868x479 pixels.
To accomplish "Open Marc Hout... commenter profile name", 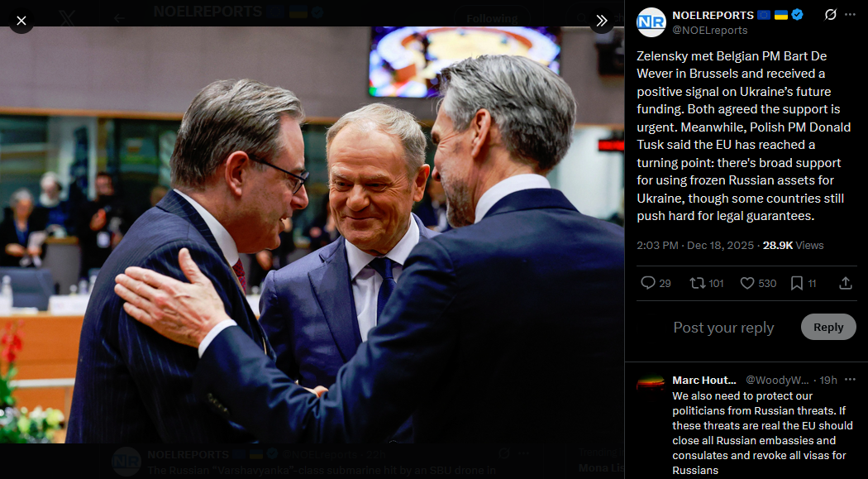I will pos(704,380).
